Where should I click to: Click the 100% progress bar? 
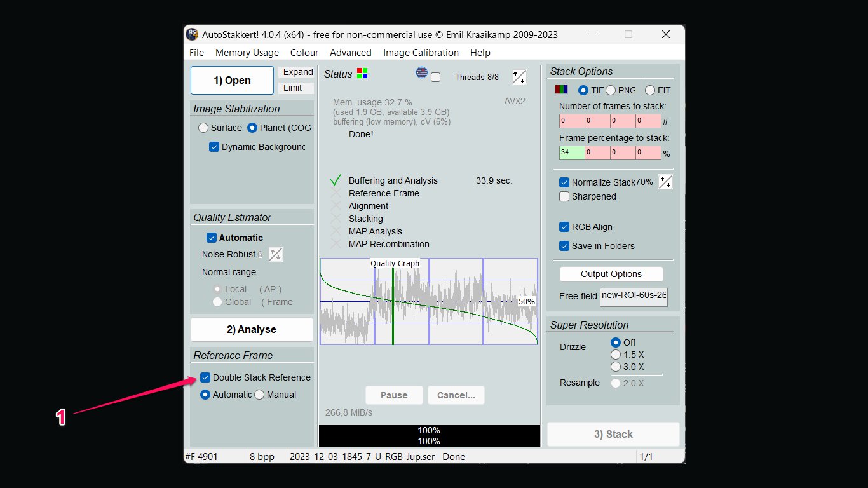(x=429, y=435)
